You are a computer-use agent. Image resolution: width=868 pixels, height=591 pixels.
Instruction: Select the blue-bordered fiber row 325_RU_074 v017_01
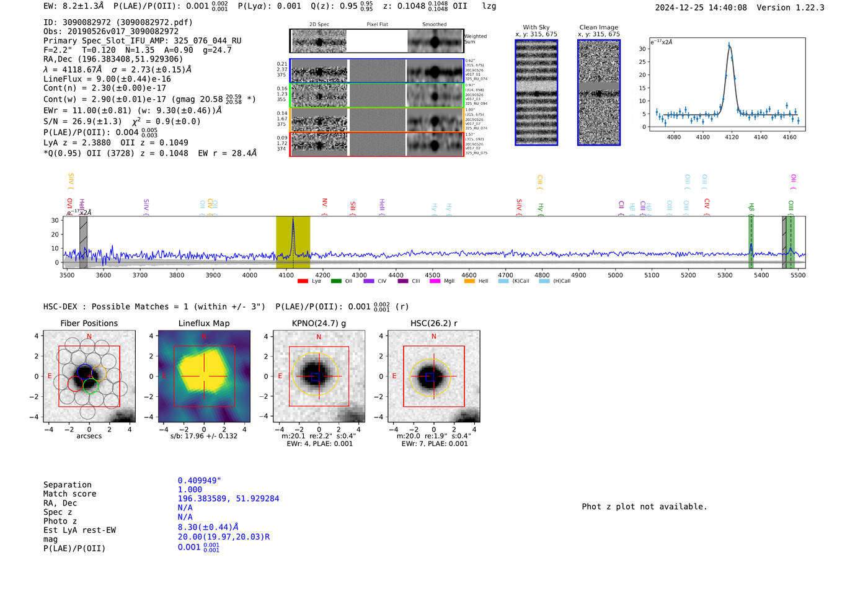pyautogui.click(x=377, y=71)
